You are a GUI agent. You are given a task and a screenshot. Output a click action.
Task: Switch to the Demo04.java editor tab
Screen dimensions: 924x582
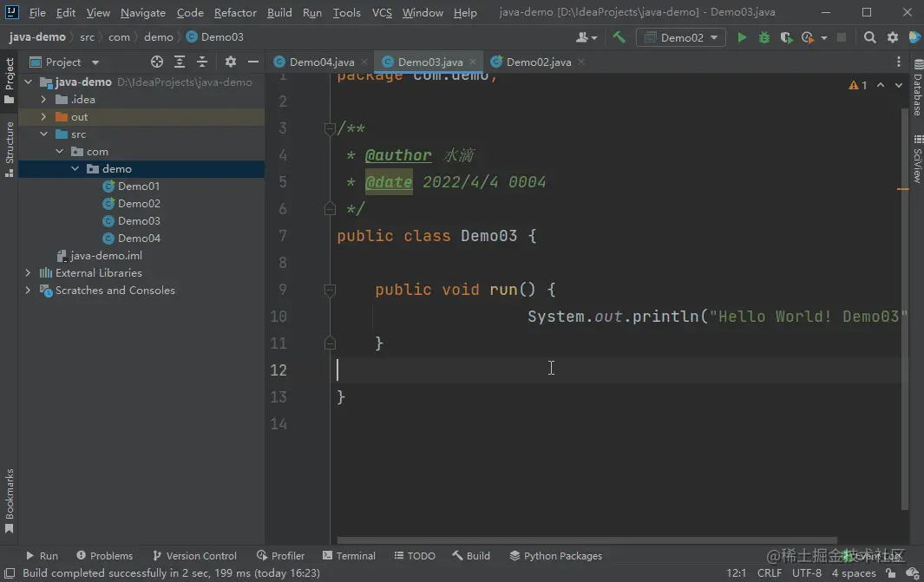point(321,62)
